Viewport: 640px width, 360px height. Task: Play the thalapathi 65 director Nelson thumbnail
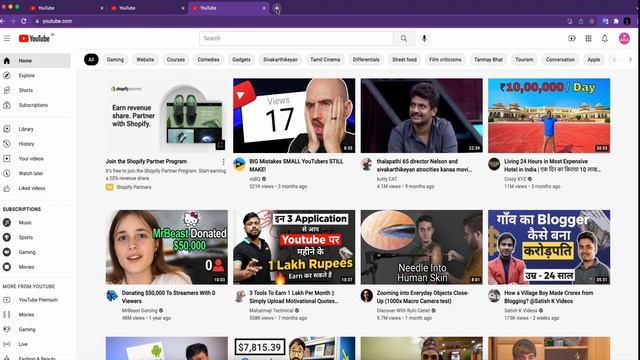[x=422, y=116]
